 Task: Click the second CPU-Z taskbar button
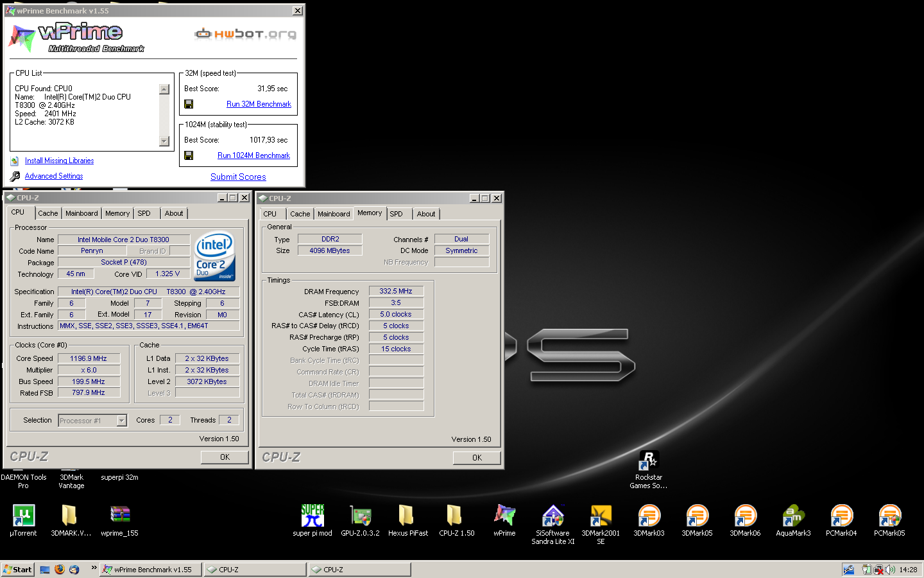(x=360, y=569)
